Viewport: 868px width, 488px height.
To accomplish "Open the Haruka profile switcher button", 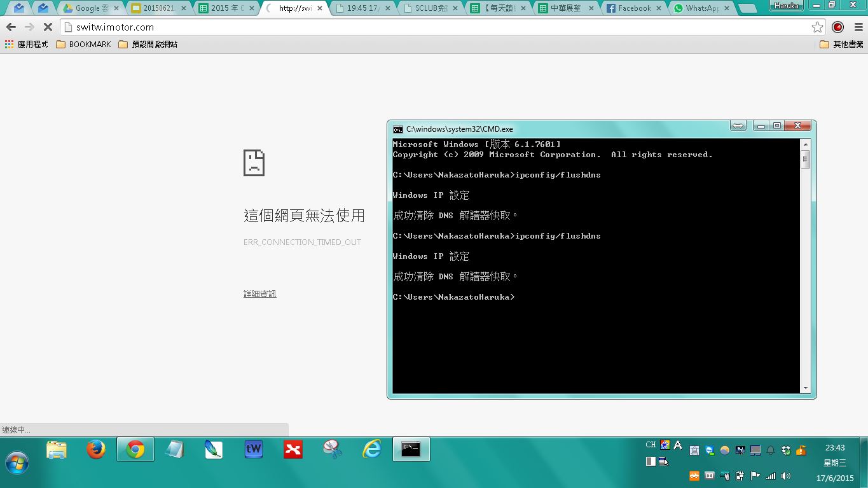I will 786,5.
